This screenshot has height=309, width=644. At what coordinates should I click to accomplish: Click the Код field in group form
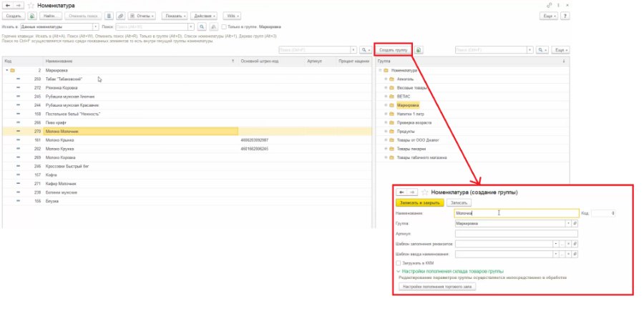pyautogui.click(x=603, y=213)
